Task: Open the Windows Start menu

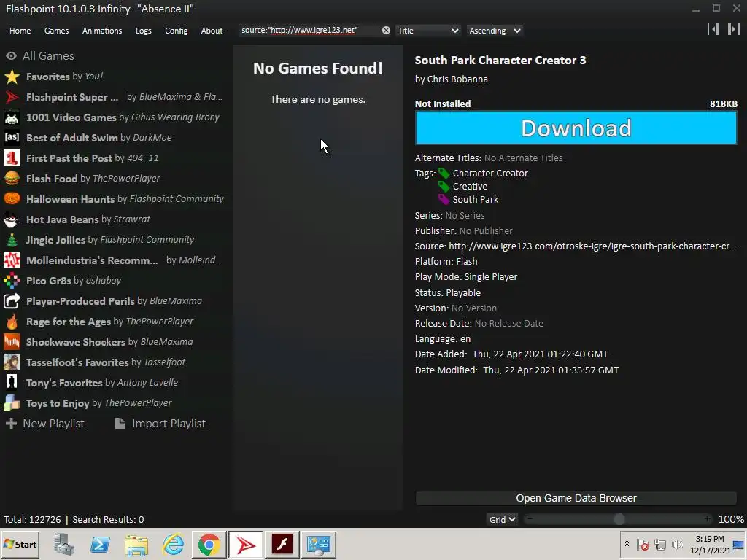Action: (20, 544)
